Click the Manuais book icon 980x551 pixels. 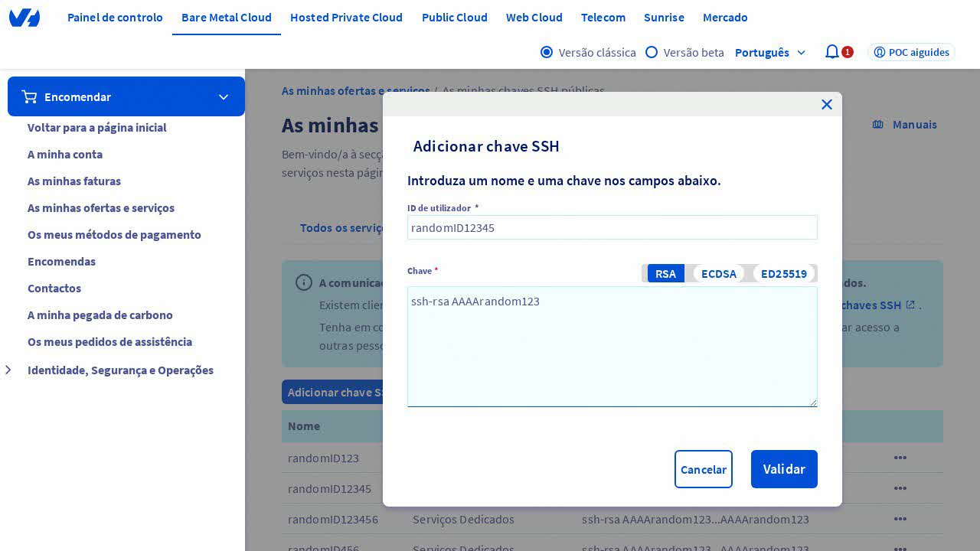coord(878,125)
